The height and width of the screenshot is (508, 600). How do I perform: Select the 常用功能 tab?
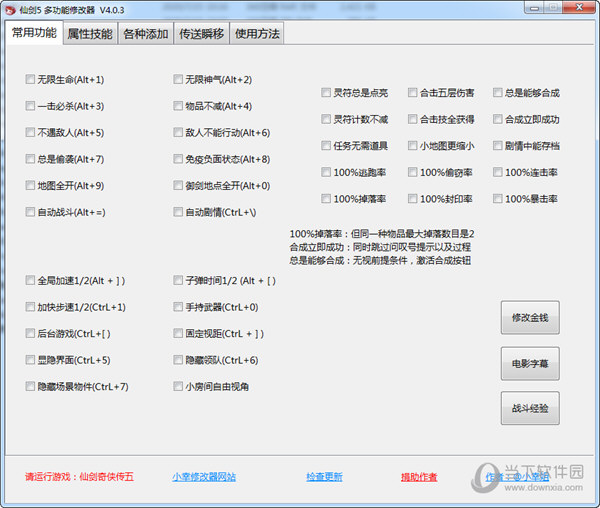pyautogui.click(x=34, y=33)
